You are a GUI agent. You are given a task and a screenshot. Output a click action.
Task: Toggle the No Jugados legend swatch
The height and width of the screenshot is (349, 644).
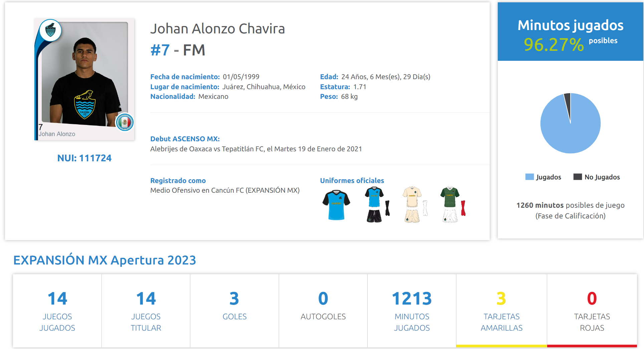(x=578, y=177)
